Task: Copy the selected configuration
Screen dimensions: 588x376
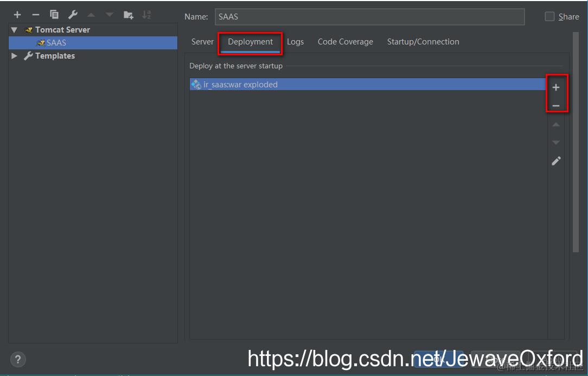Action: coord(54,15)
